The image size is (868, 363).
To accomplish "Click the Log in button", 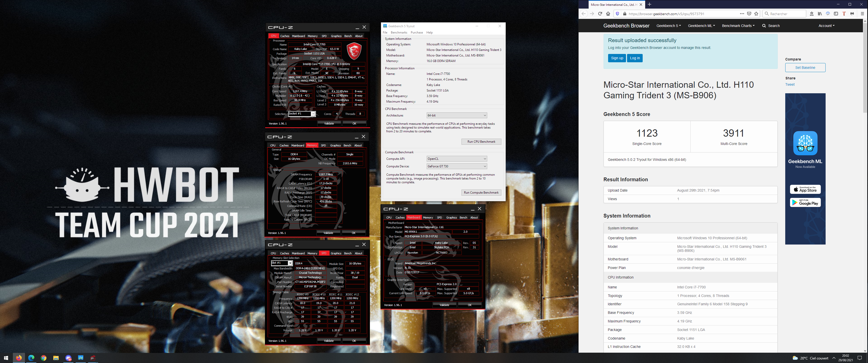I will pyautogui.click(x=635, y=58).
